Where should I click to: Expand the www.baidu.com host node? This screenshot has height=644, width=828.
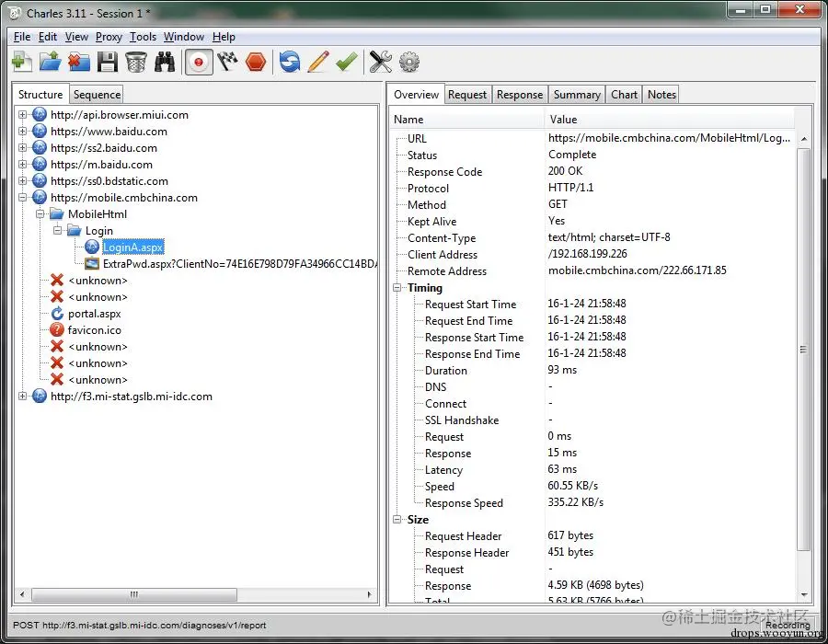22,131
